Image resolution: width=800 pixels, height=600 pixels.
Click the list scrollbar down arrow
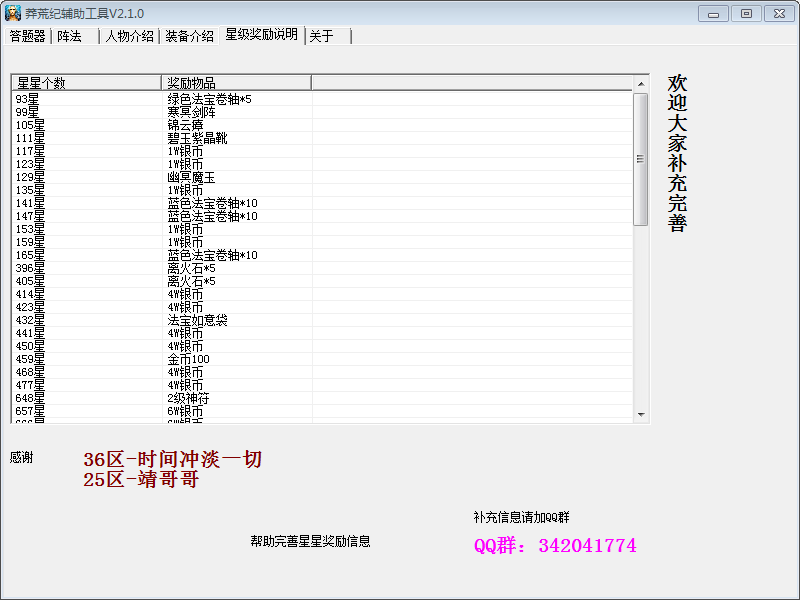pyautogui.click(x=641, y=415)
